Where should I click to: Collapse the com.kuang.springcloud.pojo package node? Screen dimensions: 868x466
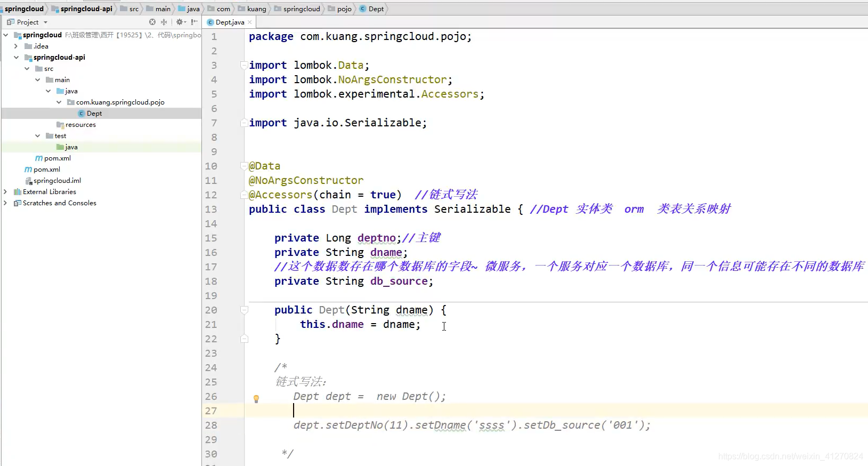59,102
